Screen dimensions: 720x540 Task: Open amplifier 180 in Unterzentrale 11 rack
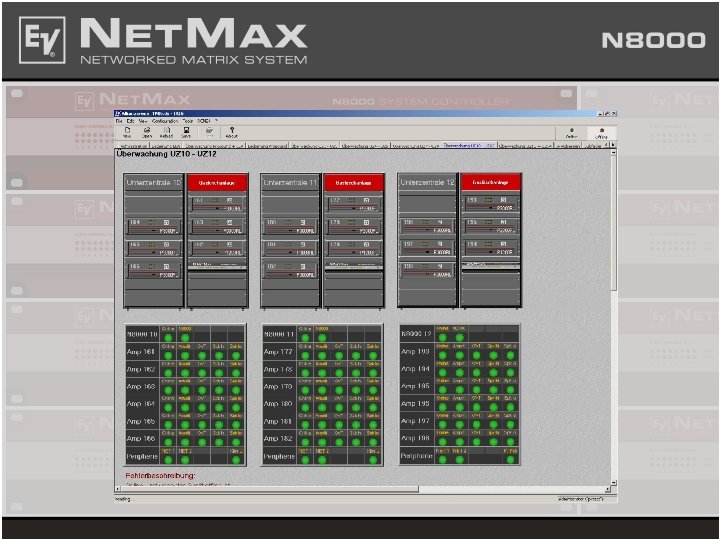[x=290, y=226]
